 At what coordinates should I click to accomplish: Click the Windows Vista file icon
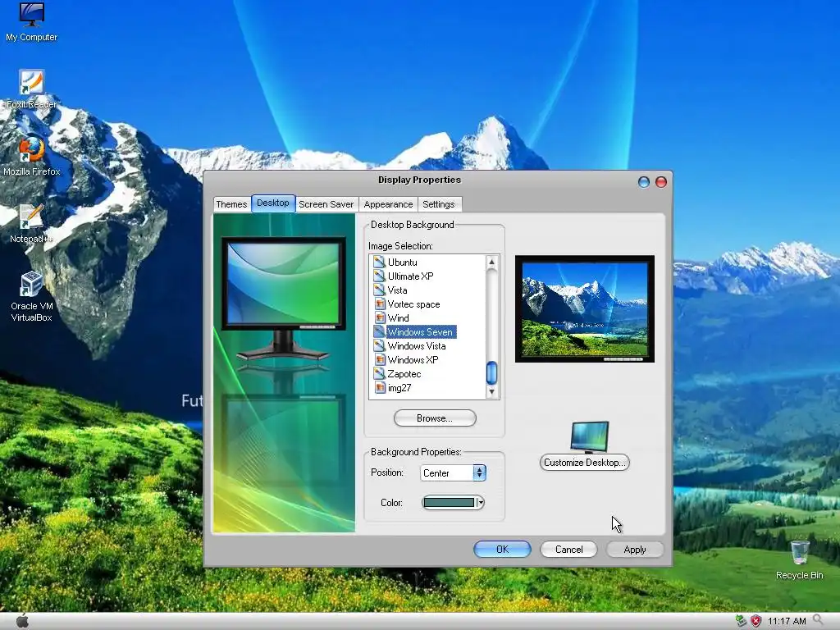(379, 345)
